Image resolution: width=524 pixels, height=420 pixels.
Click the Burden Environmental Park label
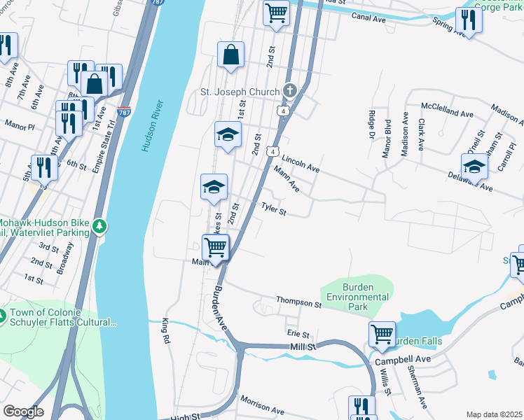(357, 297)
